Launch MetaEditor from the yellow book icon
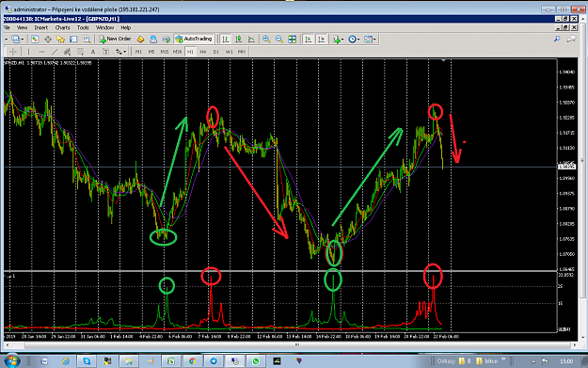 [140, 39]
